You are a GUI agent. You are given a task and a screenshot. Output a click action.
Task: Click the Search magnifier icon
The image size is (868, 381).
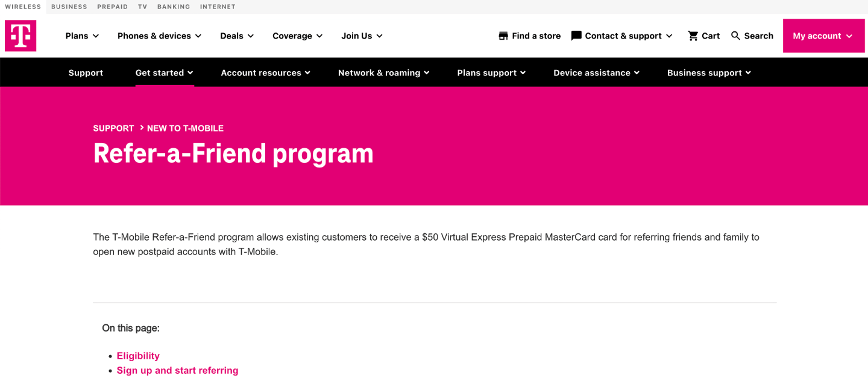(x=735, y=36)
